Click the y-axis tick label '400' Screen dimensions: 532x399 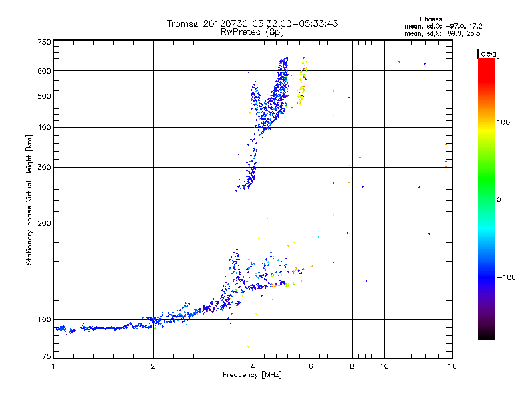click(44, 128)
